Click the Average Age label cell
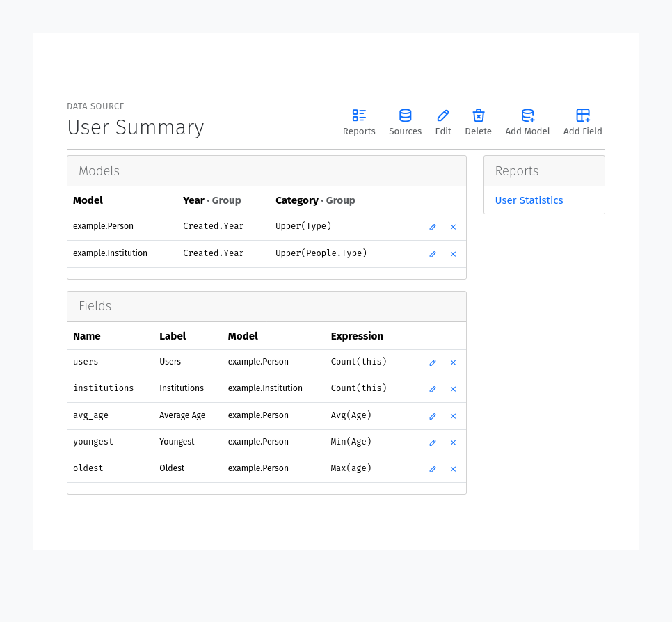This screenshot has height=622, width=672. coord(182,415)
